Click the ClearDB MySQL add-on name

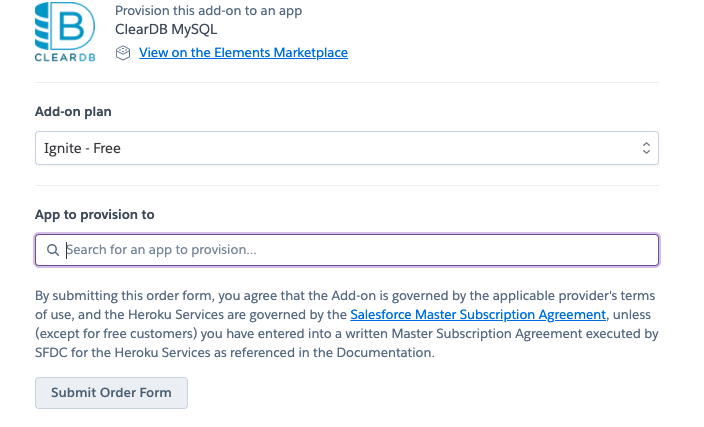pyautogui.click(x=166, y=29)
